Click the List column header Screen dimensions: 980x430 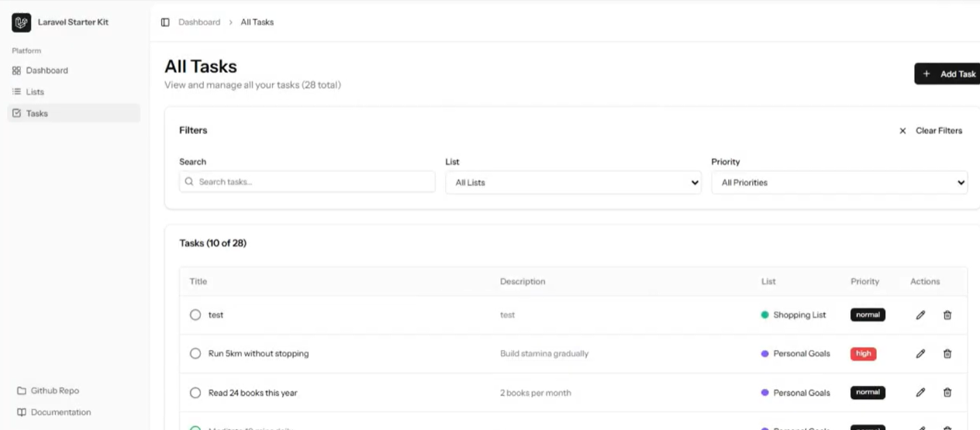click(x=768, y=281)
